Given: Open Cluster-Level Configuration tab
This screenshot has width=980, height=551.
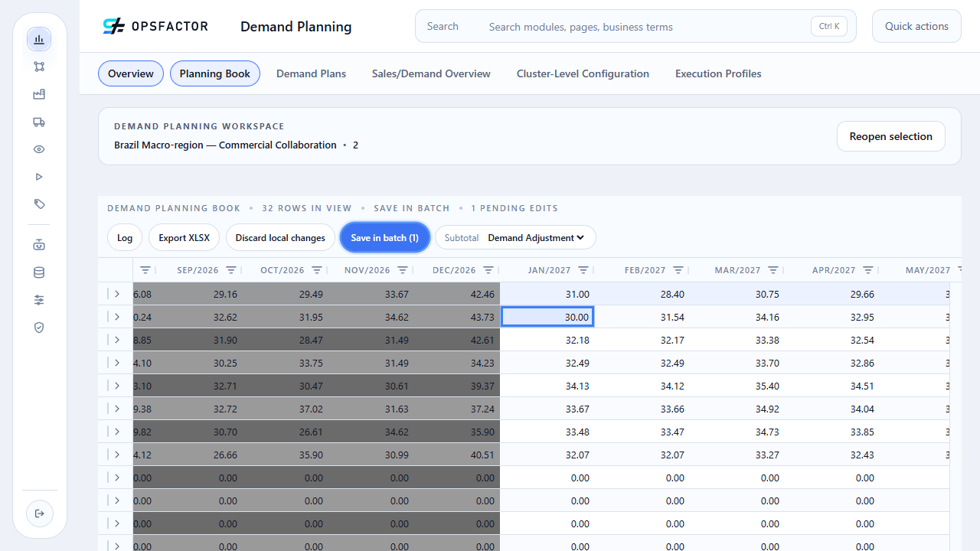Looking at the screenshot, I should coord(583,73).
